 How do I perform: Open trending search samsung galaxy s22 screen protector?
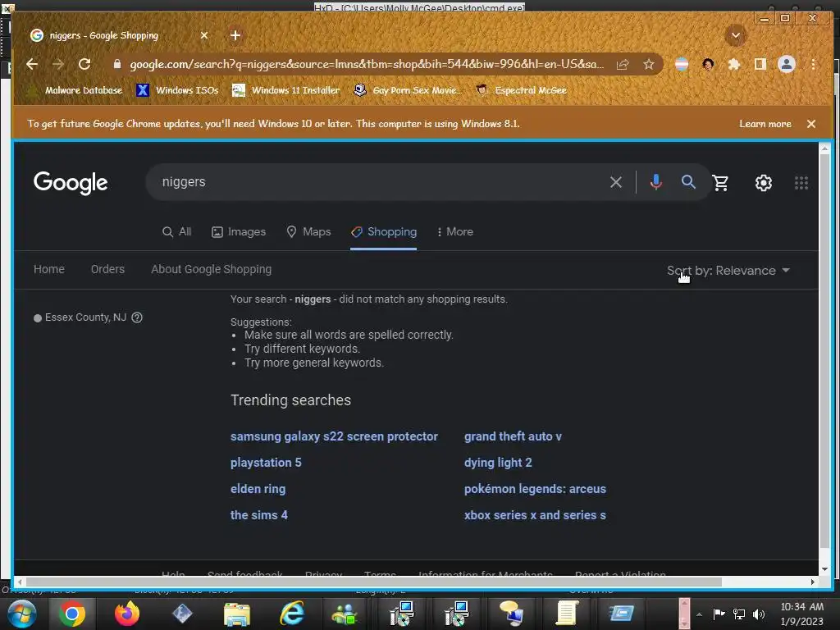click(x=334, y=436)
